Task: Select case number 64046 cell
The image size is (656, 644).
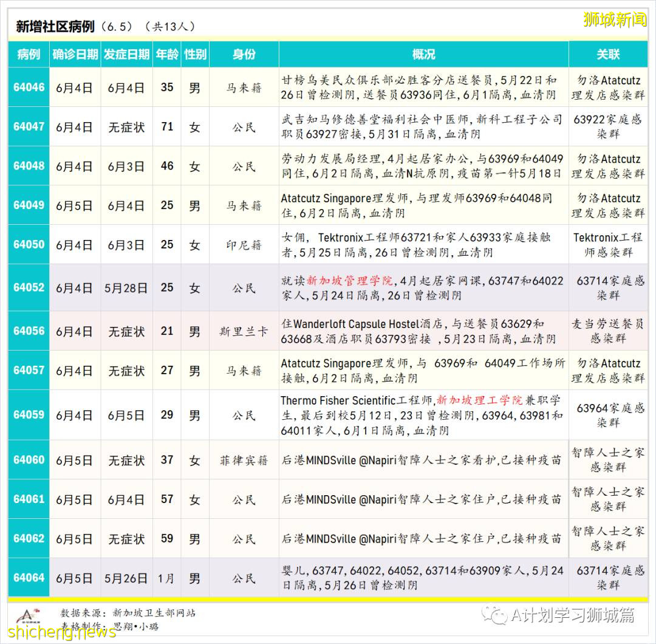Action: coord(29,87)
